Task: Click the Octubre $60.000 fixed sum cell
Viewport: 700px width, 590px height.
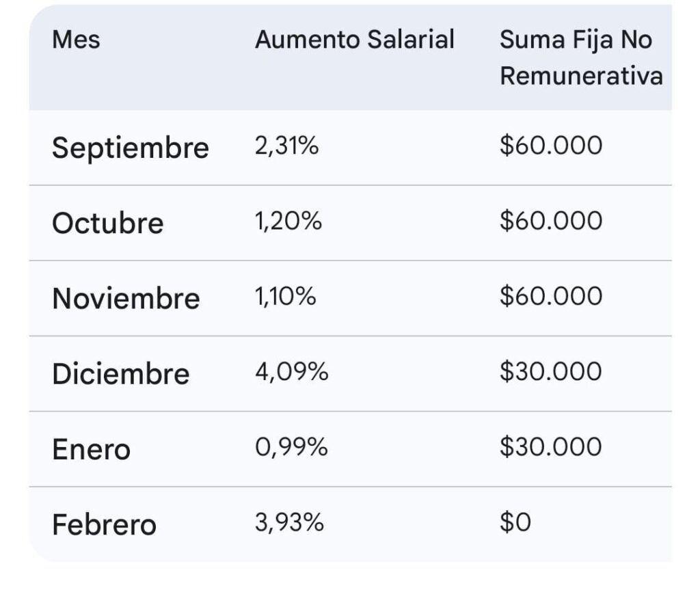Action: click(x=551, y=222)
